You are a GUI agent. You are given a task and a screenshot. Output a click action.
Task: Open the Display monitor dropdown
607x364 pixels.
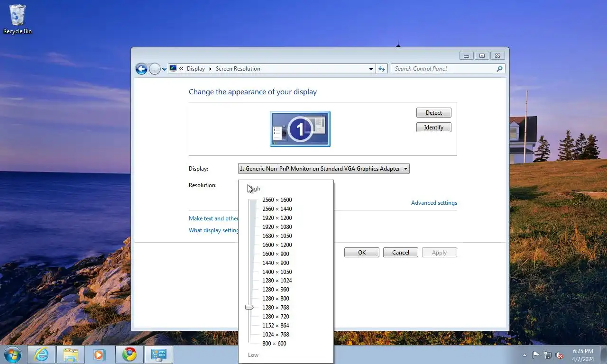324,169
